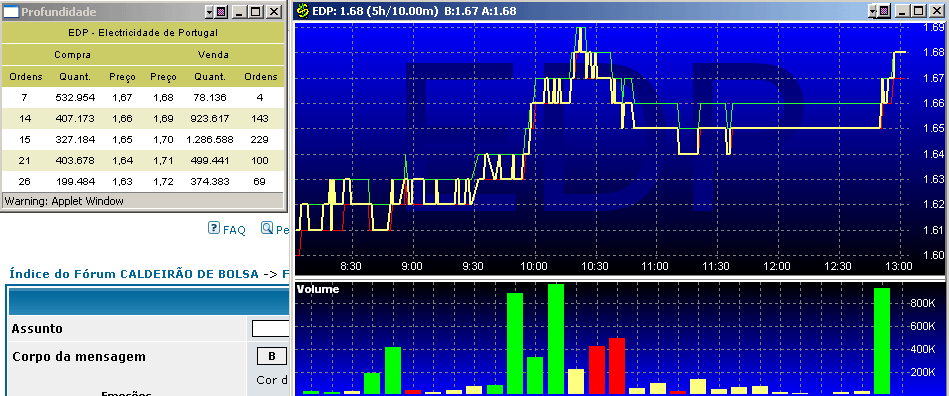Select sell price 1,68 in depth table
This screenshot has height=396, width=949.
tap(163, 97)
